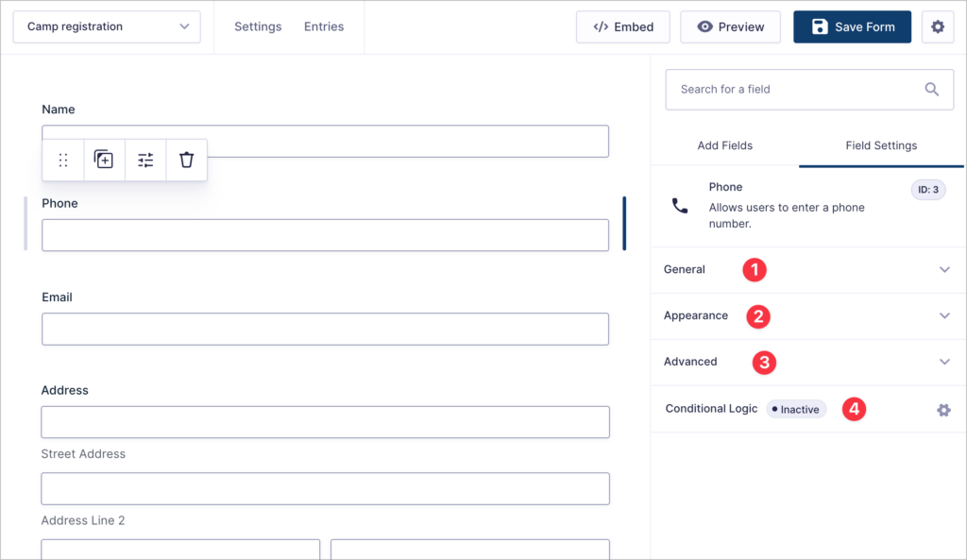Image resolution: width=967 pixels, height=560 pixels.
Task: Open Conditional Logic settings via its gear icon
Action: point(942,409)
